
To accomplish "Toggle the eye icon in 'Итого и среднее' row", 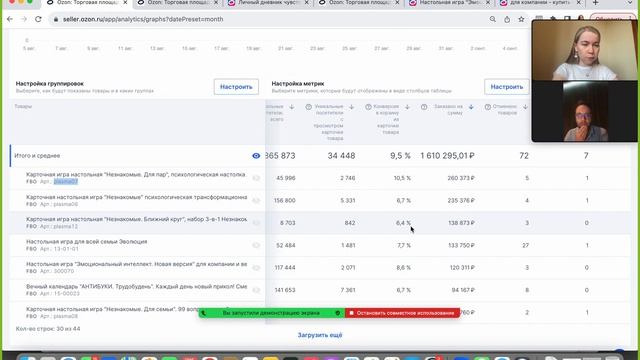I will 256,156.
